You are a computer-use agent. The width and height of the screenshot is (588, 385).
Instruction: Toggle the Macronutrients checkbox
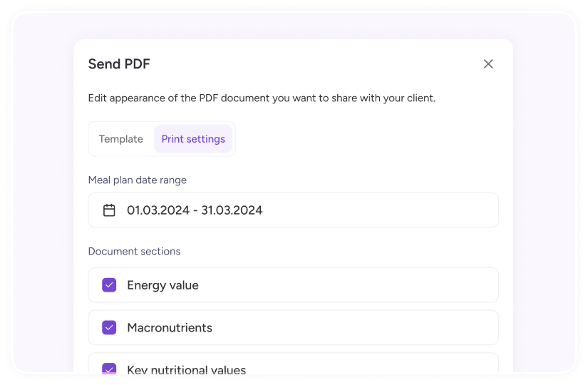pyautogui.click(x=109, y=327)
